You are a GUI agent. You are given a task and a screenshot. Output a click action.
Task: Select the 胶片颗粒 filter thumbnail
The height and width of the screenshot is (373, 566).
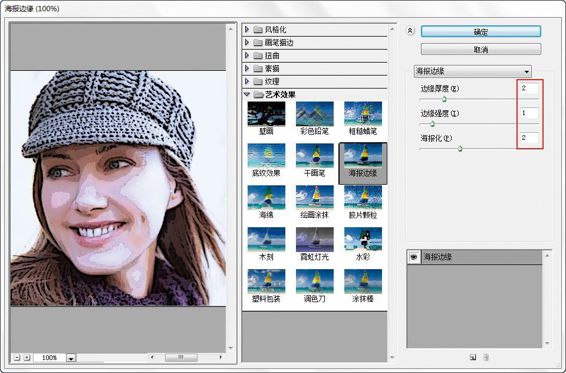(363, 202)
